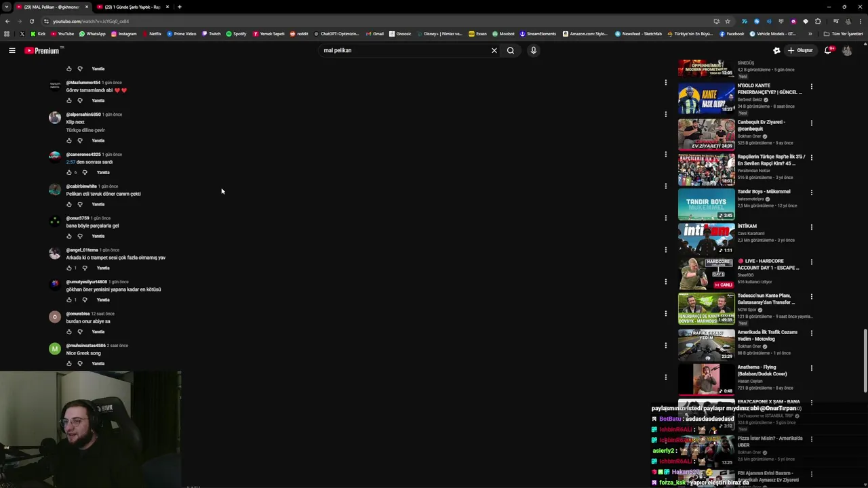Open the Netflix bookmark
The image size is (868, 488).
tap(151, 34)
